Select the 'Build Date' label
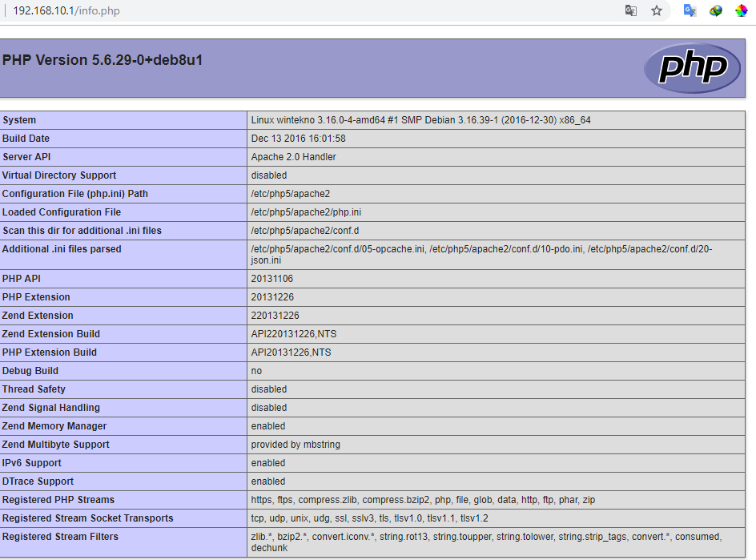Image resolution: width=756 pixels, height=560 pixels. tap(26, 139)
